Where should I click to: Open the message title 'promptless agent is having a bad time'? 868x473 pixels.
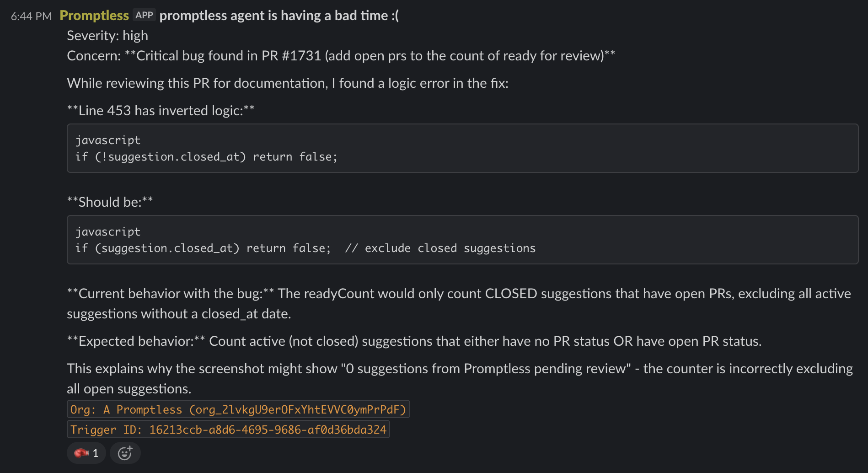[281, 15]
